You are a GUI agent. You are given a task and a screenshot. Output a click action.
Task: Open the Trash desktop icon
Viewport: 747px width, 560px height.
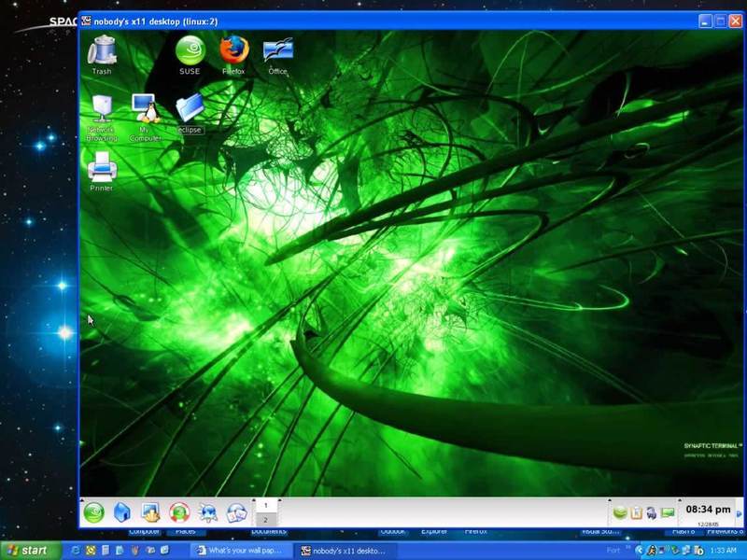pos(102,52)
